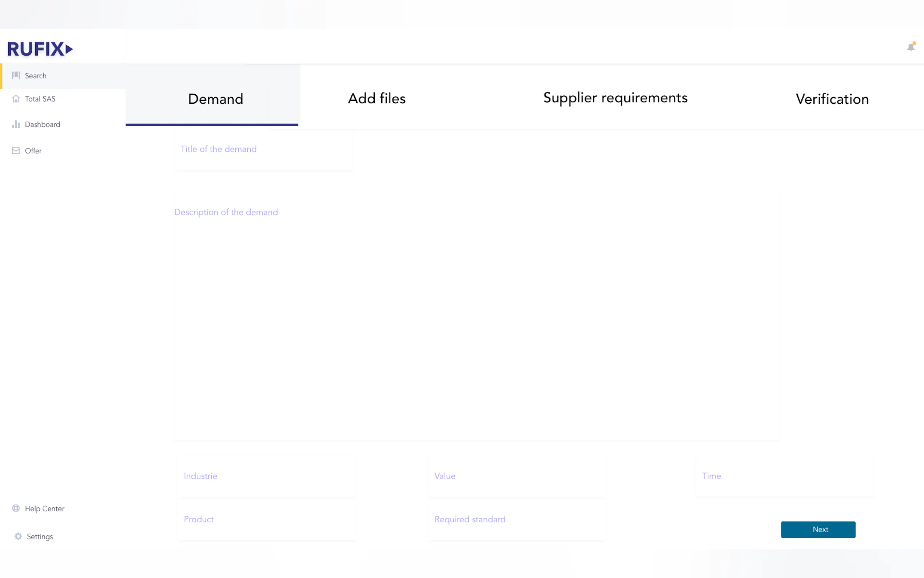
Task: Click the house icon for Total SAS
Action: click(16, 99)
